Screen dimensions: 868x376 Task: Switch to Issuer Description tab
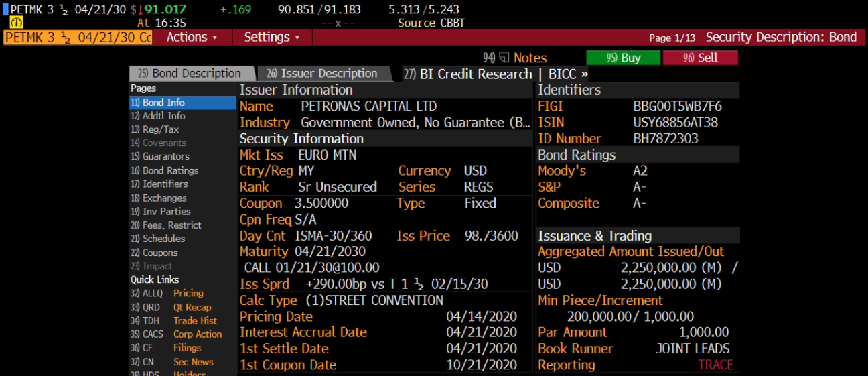tap(325, 74)
